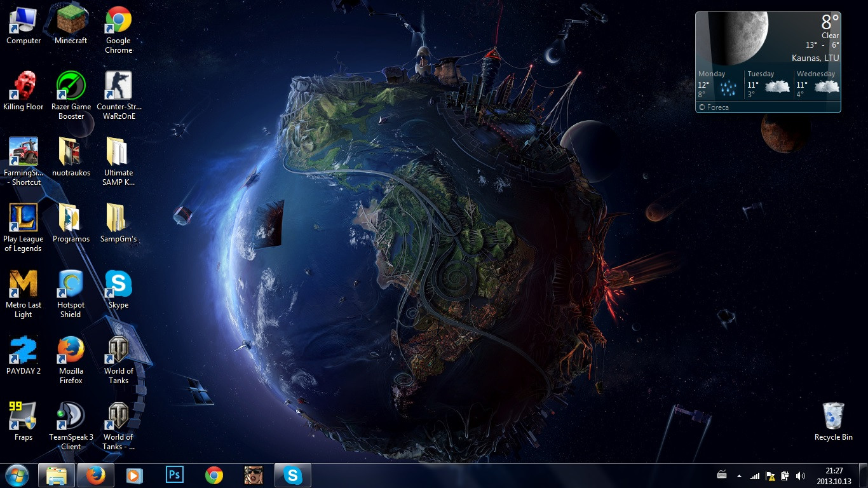Select the Google Chrome desktop shortcut
Viewport: 868px width, 488px height.
(118, 30)
